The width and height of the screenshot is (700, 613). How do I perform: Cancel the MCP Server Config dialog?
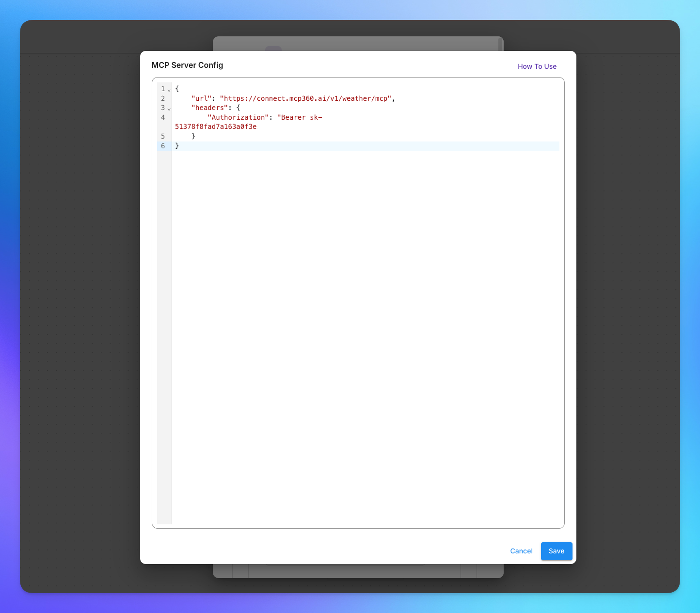(521, 551)
